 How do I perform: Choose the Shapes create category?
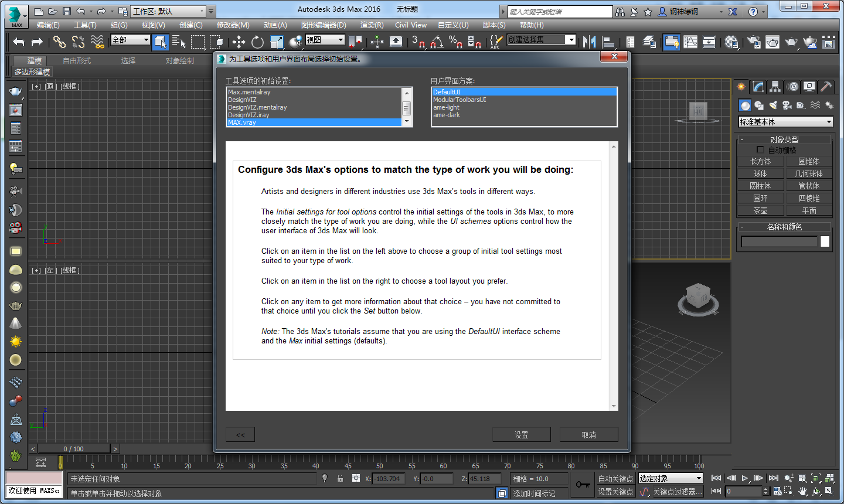click(759, 105)
